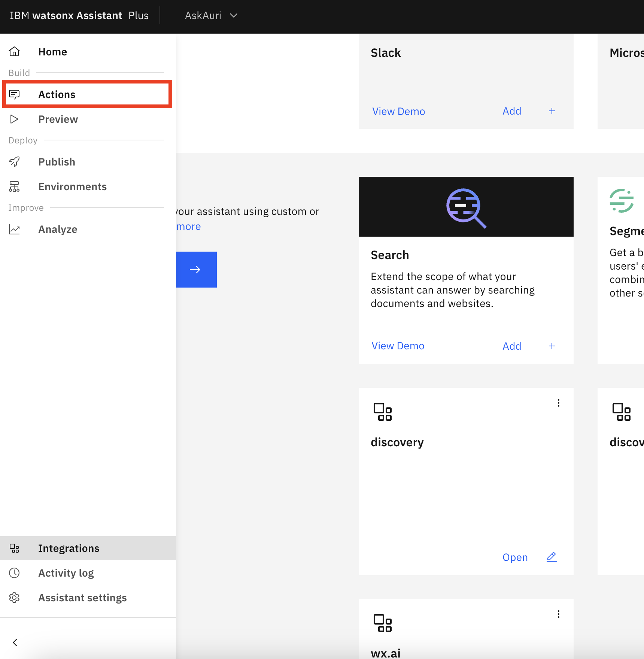Open the discovery card overflow menu
This screenshot has width=644, height=659.
point(559,403)
